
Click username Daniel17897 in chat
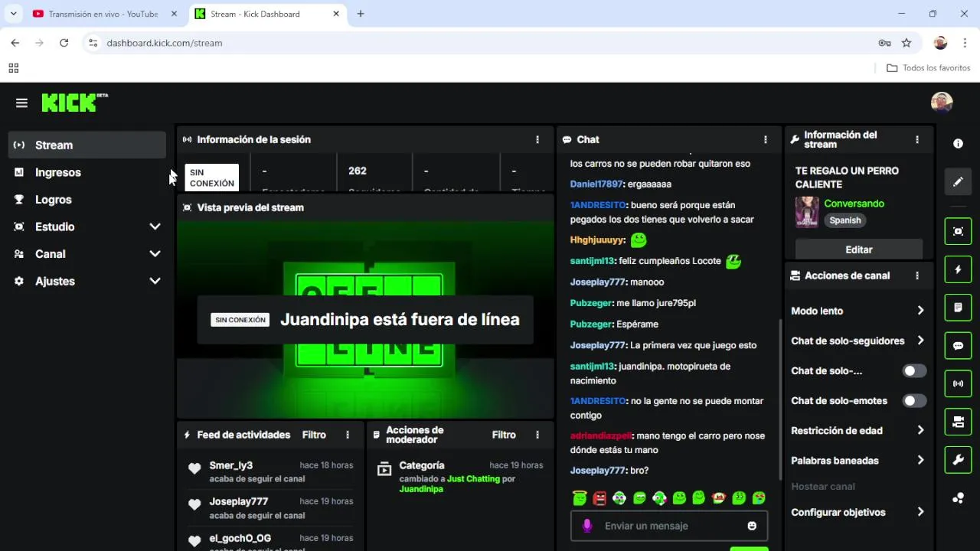pos(596,184)
